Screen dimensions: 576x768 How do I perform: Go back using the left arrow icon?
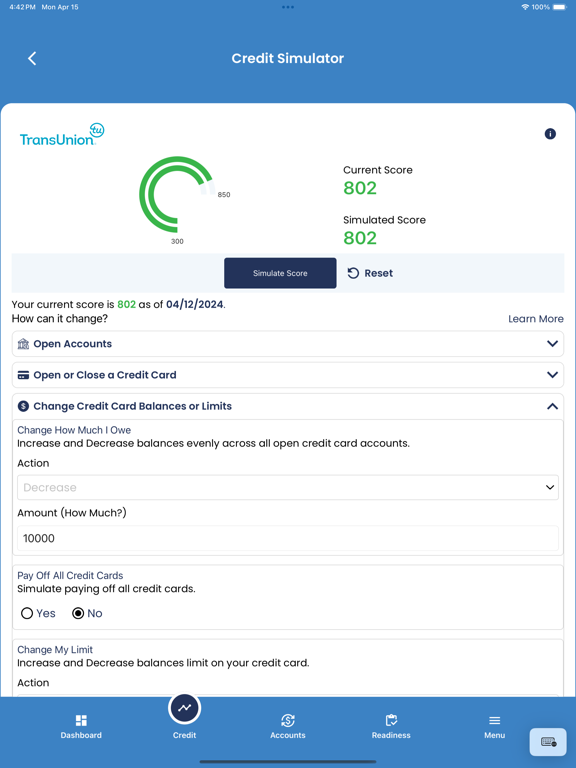(x=32, y=58)
